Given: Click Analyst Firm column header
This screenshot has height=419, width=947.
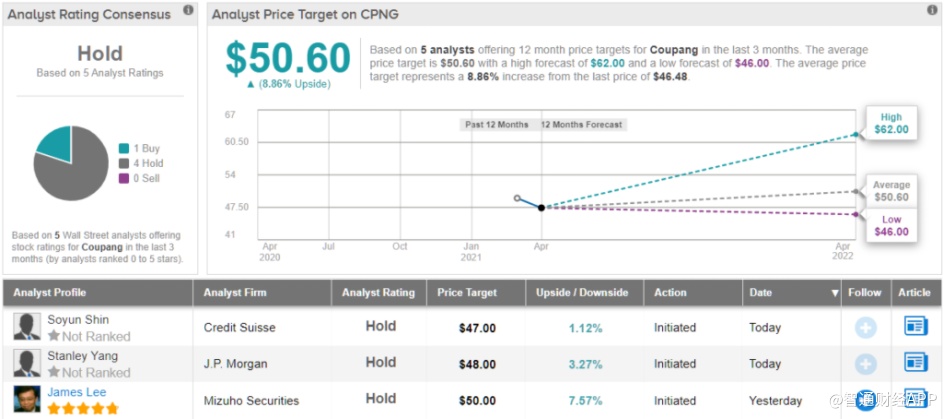Looking at the screenshot, I should click(x=236, y=293).
